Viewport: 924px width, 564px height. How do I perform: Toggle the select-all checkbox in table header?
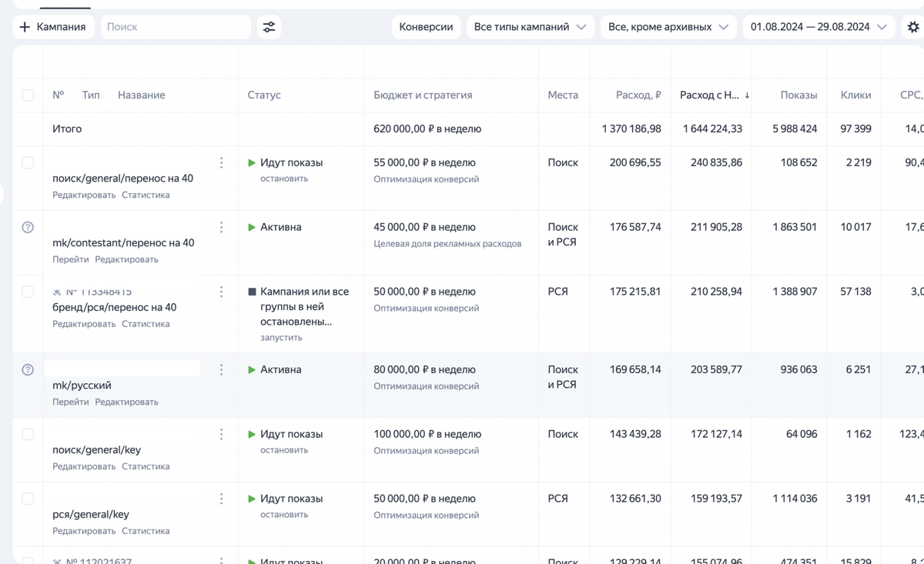28,95
